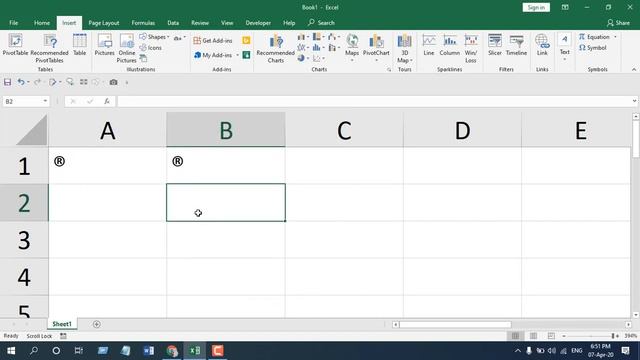Viewport: 640px width, 360px height.
Task: Collapse the ribbon with the chevron
Action: tap(634, 70)
